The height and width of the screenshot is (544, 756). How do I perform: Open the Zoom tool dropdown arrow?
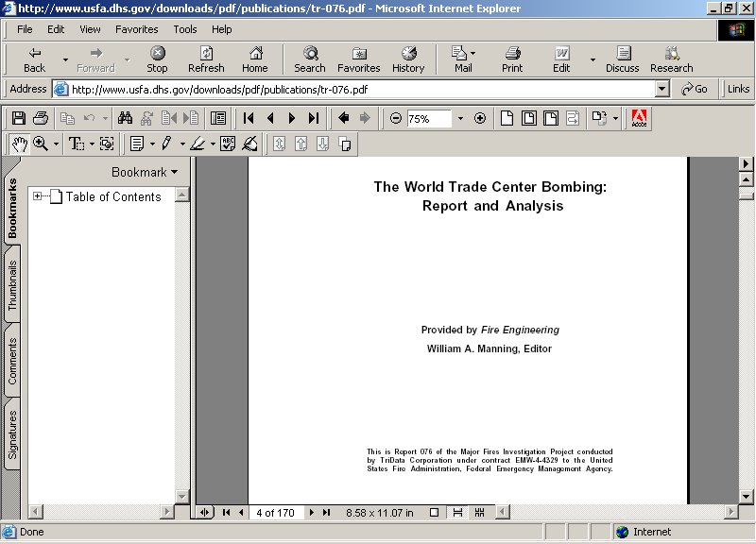point(56,144)
